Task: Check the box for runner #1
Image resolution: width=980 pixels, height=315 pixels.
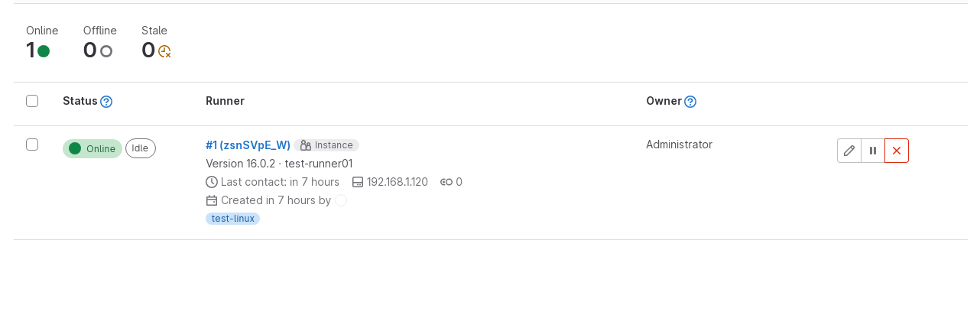Action: (x=32, y=145)
